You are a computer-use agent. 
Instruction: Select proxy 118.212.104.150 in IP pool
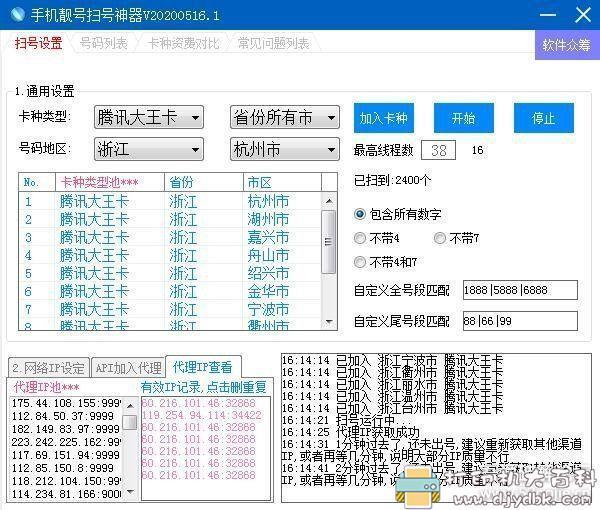pyautogui.click(x=66, y=481)
